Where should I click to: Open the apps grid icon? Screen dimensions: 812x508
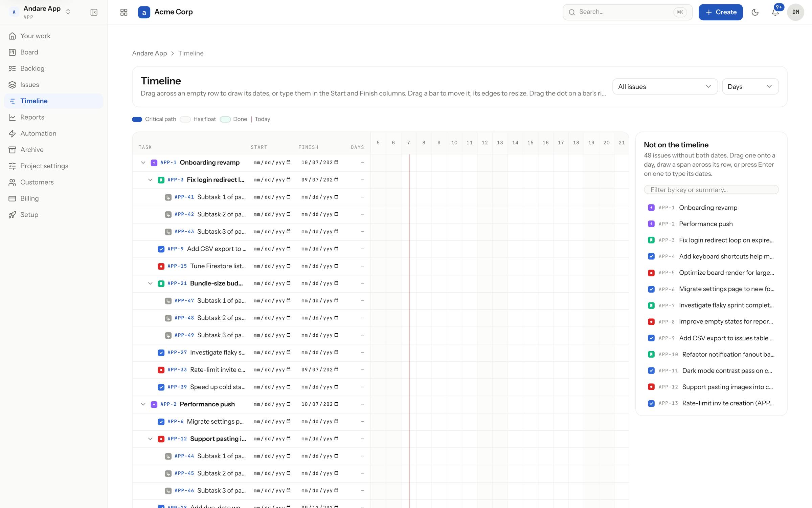(124, 12)
